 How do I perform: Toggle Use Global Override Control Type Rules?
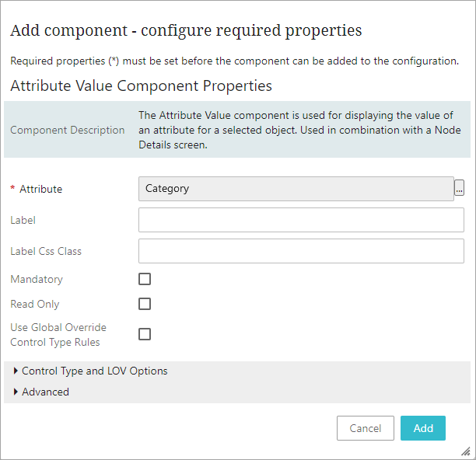pyautogui.click(x=145, y=334)
